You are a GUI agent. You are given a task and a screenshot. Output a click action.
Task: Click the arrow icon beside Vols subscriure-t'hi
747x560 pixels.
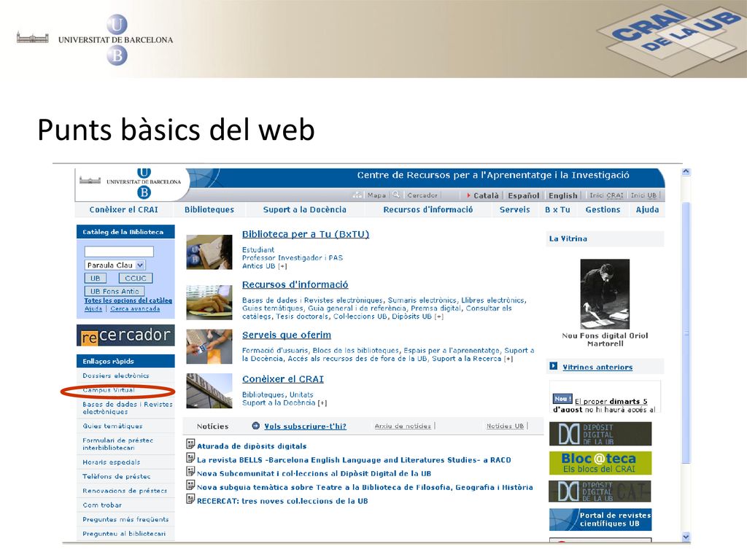(x=256, y=426)
